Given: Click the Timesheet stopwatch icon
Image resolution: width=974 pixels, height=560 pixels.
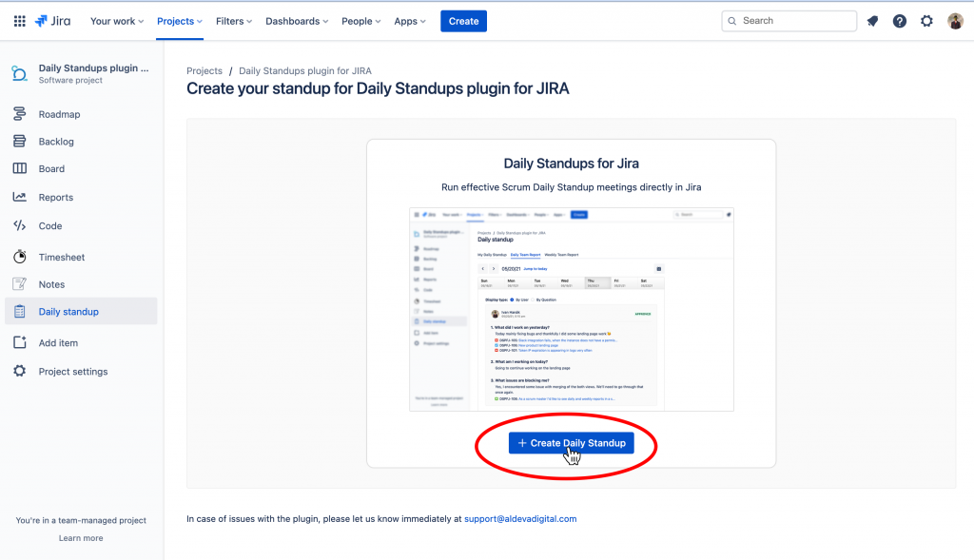Looking at the screenshot, I should point(20,257).
